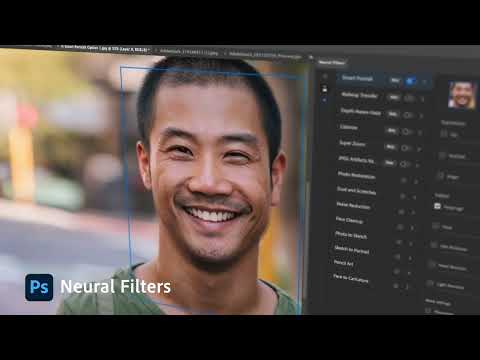Check the Anger expression checkbox

(x=441, y=175)
